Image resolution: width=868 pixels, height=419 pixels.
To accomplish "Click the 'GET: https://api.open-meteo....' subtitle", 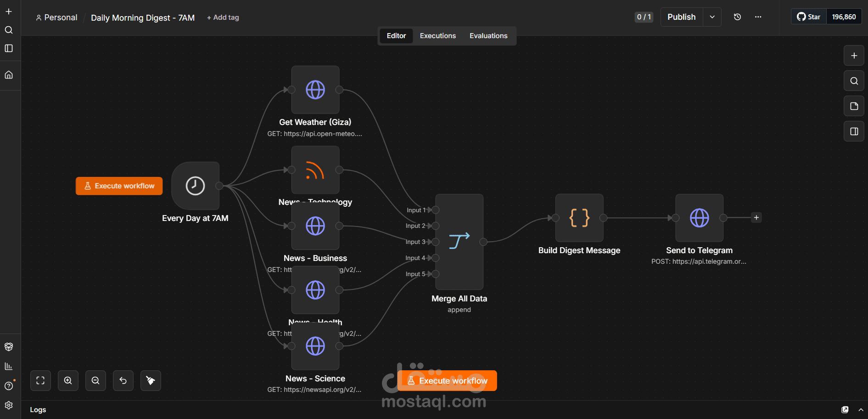I will coord(315,134).
